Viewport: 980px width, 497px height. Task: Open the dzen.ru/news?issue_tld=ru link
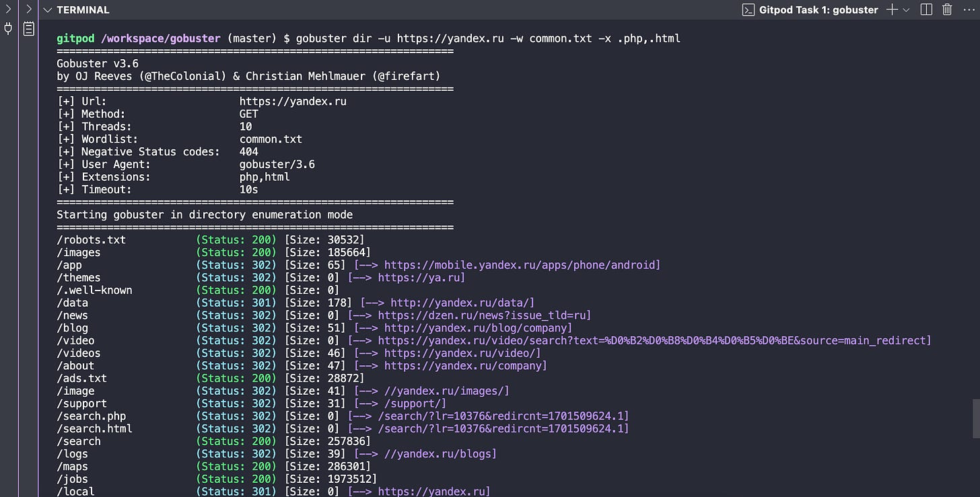tap(482, 315)
